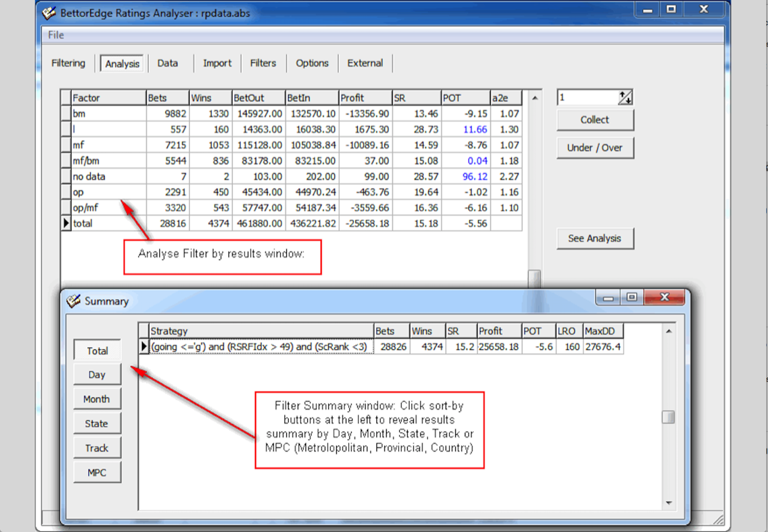Open the File menu

point(56,35)
